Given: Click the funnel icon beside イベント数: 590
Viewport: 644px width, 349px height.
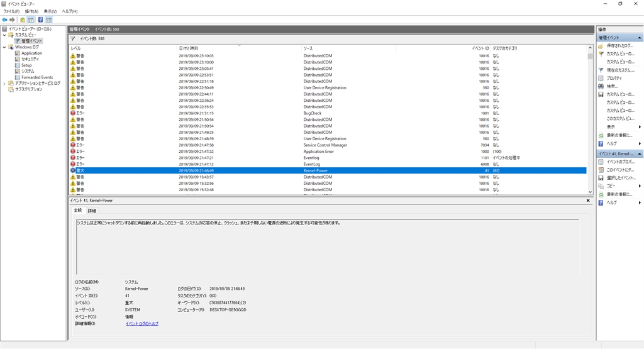Looking at the screenshot, I should pyautogui.click(x=73, y=38).
